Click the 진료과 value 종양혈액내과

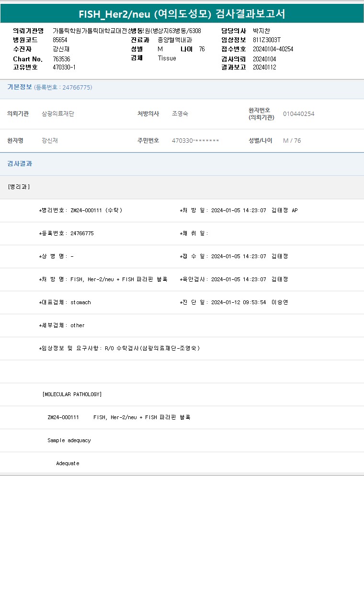(175, 40)
